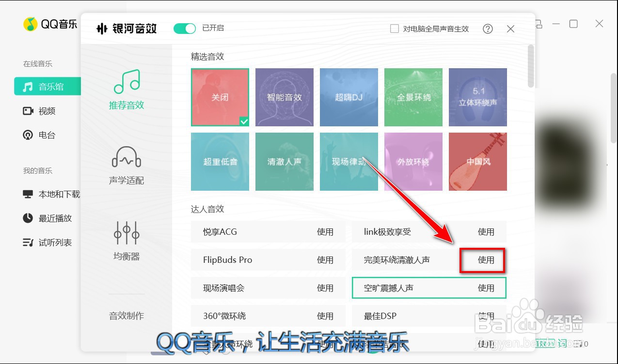This screenshot has width=618, height=364.
Task: Expand 音效制作 at panel bottom
Action: [126, 316]
